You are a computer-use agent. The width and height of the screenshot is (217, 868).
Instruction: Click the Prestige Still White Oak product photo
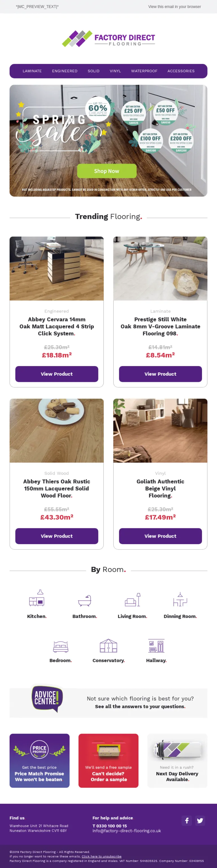[x=160, y=268]
